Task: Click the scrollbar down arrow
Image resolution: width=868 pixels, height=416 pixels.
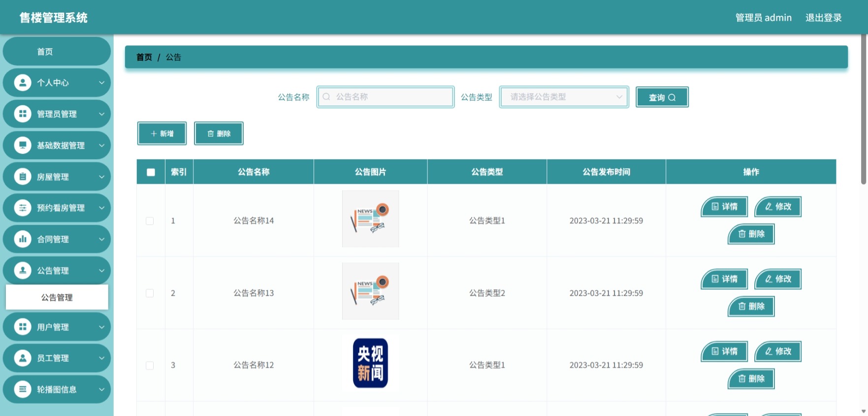Action: coord(863,411)
